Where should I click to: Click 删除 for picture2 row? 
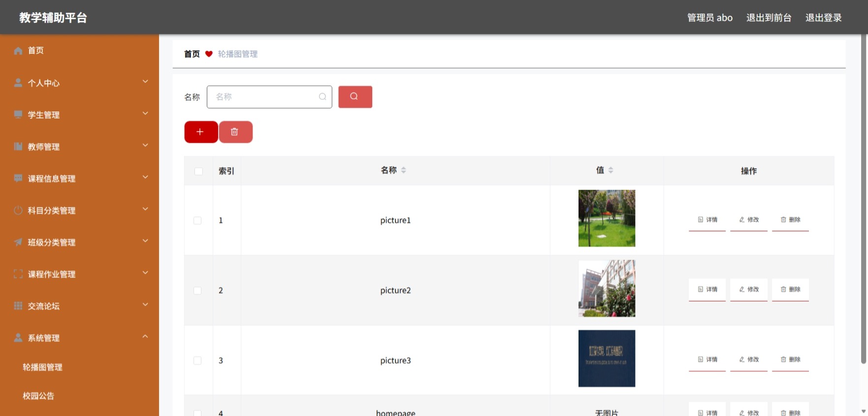tap(790, 290)
